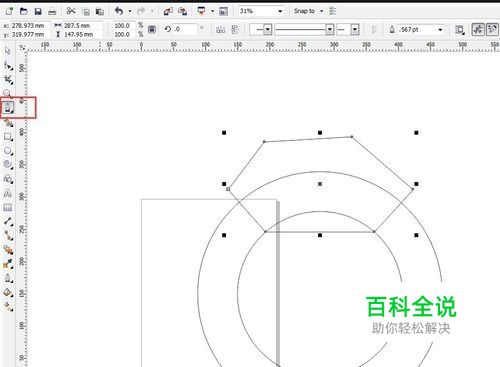Select the Zoom tool
The height and width of the screenshot is (367, 500).
click(x=7, y=93)
